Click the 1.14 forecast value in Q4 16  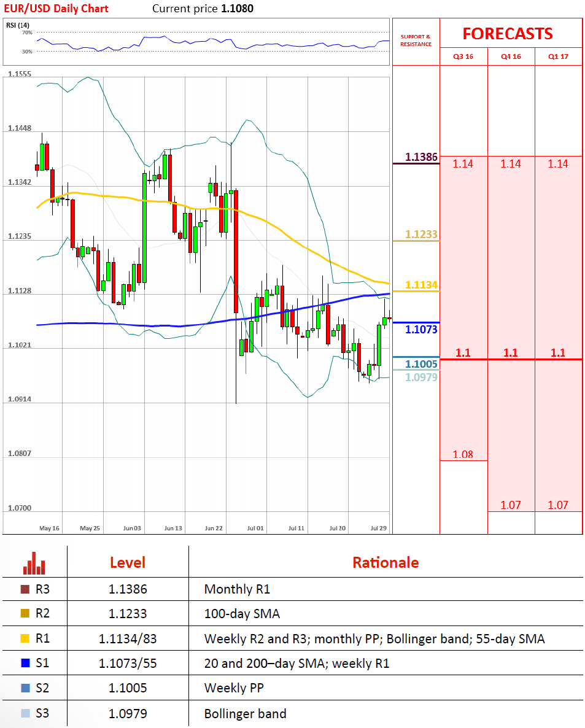[511, 164]
